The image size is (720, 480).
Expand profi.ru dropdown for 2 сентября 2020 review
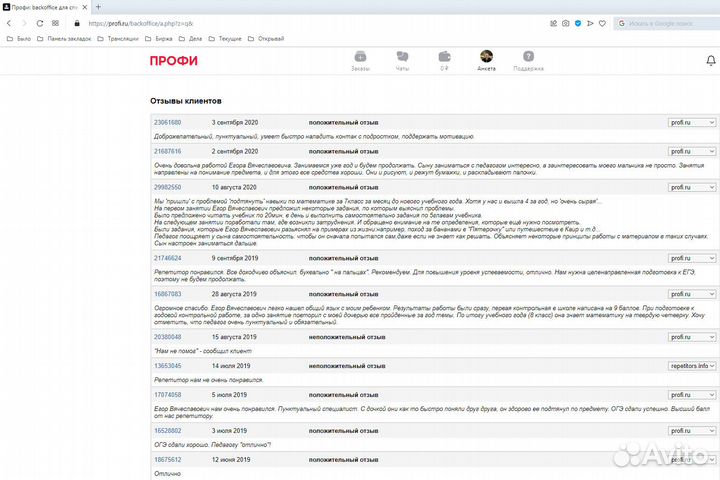pyautogui.click(x=692, y=151)
